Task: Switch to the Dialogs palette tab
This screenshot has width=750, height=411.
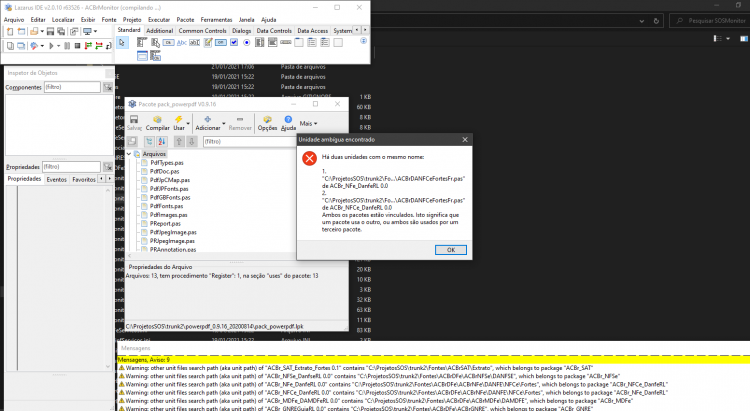Action: (242, 31)
